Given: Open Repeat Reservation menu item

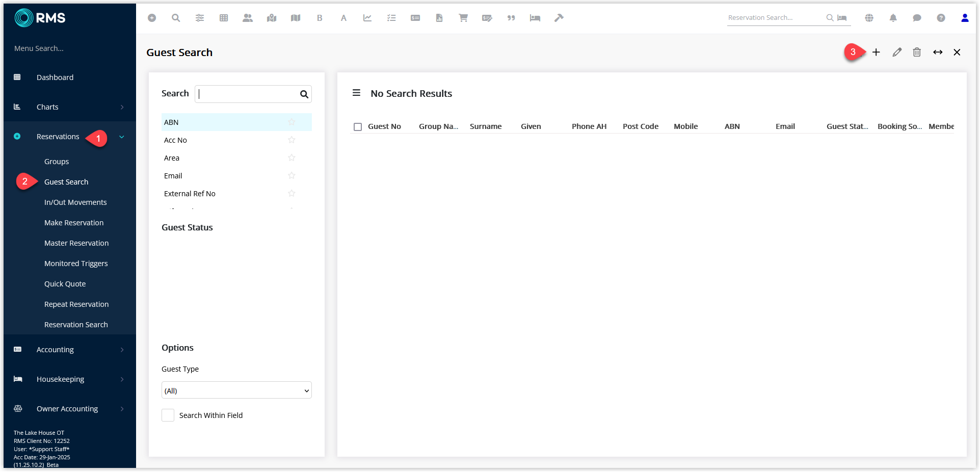Looking at the screenshot, I should [x=76, y=304].
